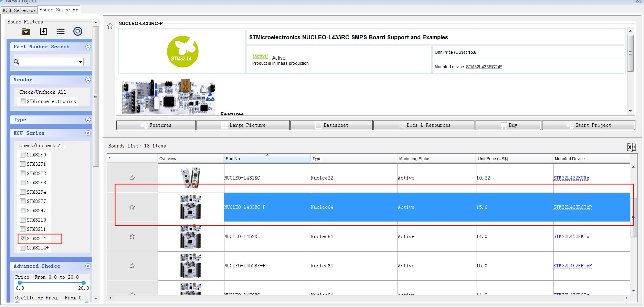
Task: Enable the STM32F4 series checkbox
Action: (x=23, y=192)
